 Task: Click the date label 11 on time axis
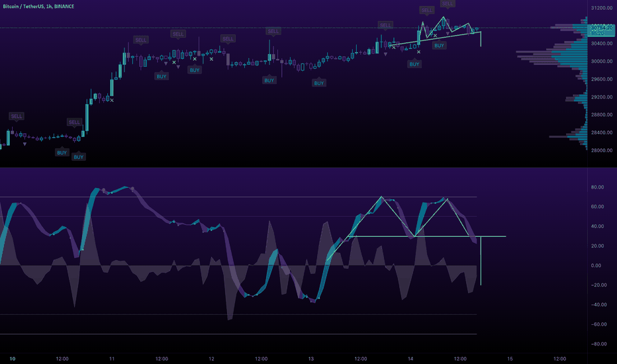click(112, 359)
